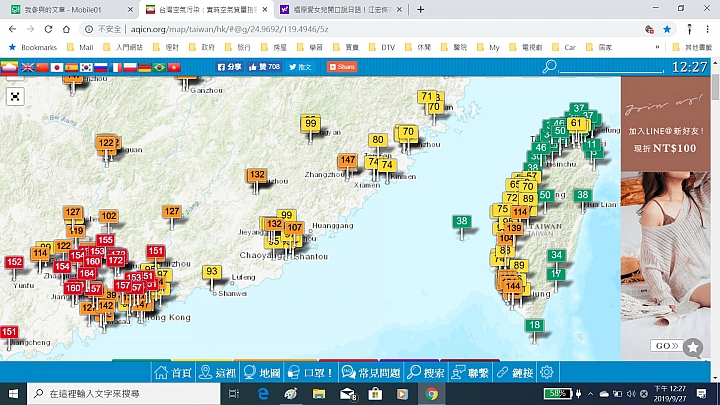The image size is (720, 405).
Task: Switch to the Yahoo news browser tab
Action: point(341,9)
